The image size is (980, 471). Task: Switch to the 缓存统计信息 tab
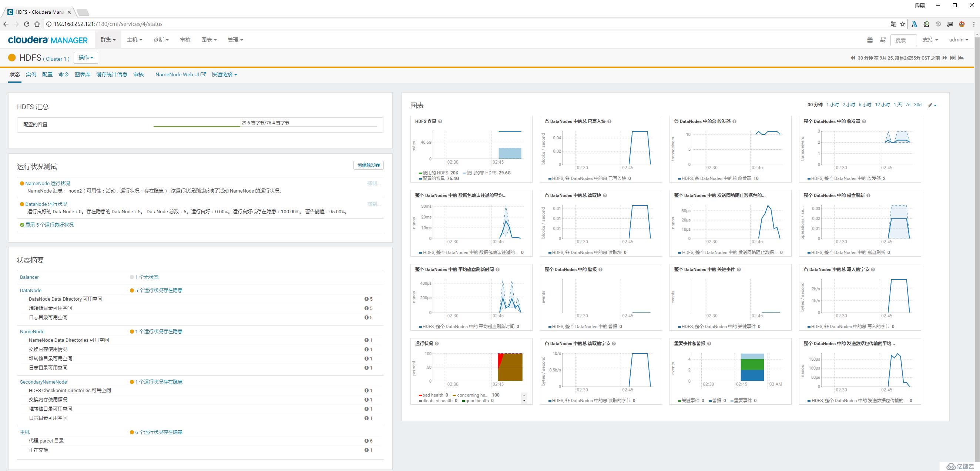[x=112, y=75]
